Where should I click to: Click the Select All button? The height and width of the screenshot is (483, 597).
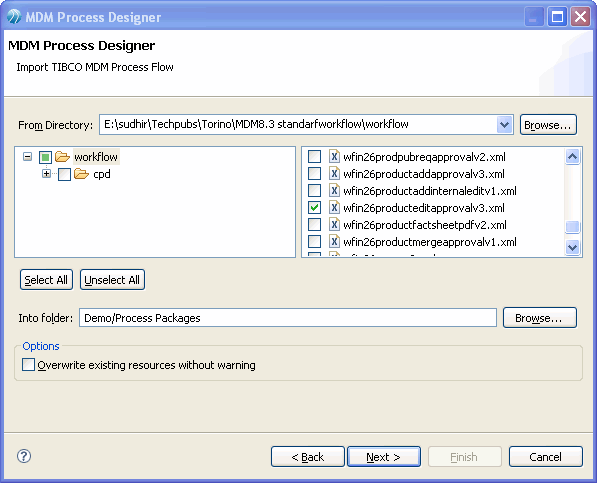point(46,280)
